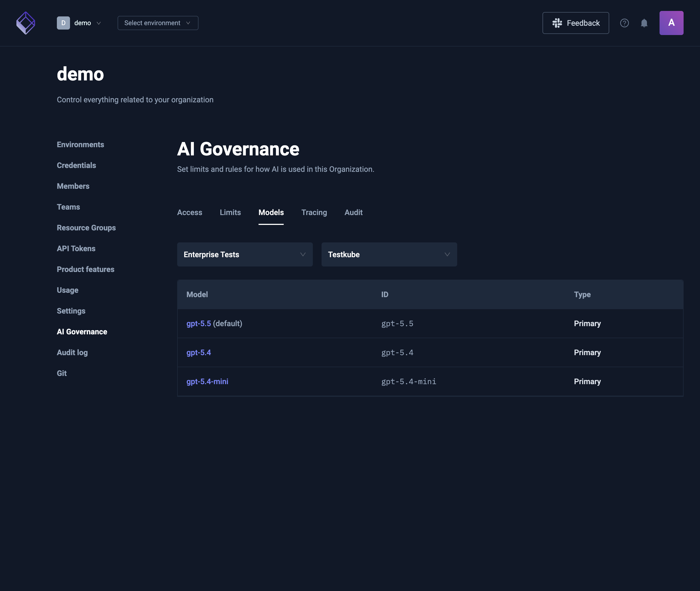Click the gpt-5.4 ID cell

[397, 352]
